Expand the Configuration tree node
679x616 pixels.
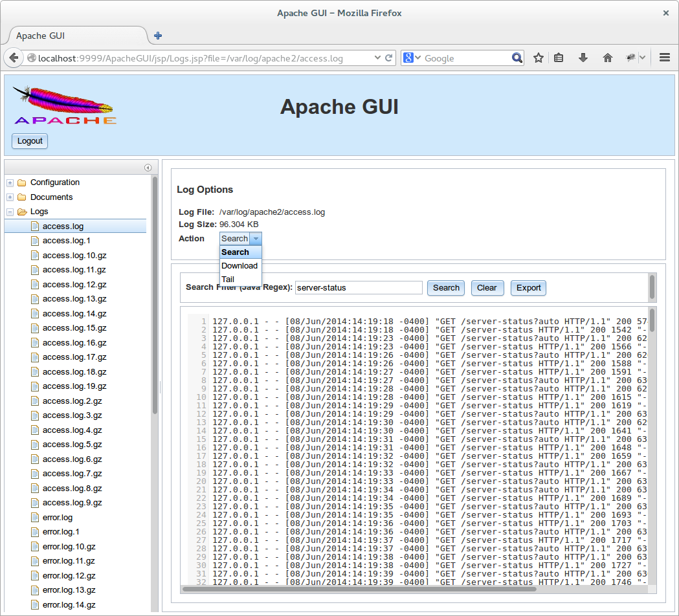coord(9,182)
